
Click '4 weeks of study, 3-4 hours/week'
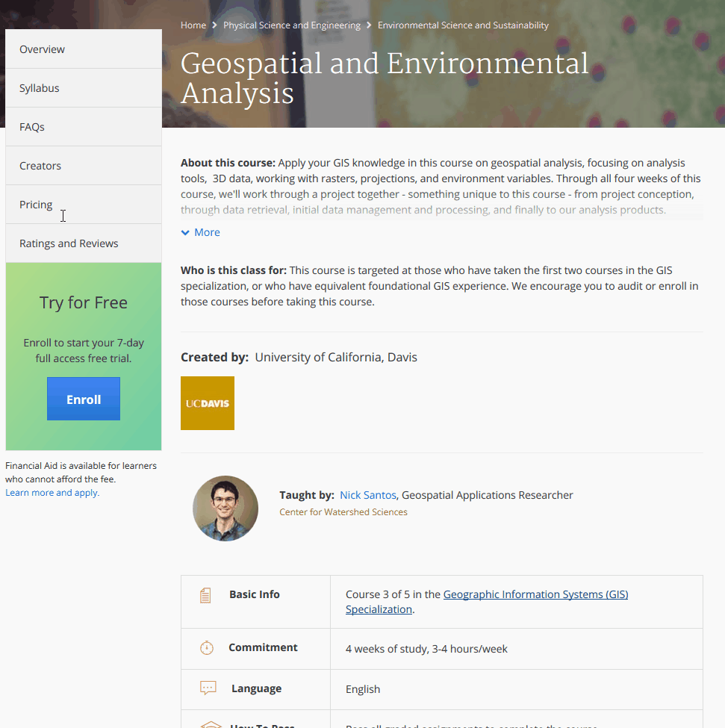point(426,649)
